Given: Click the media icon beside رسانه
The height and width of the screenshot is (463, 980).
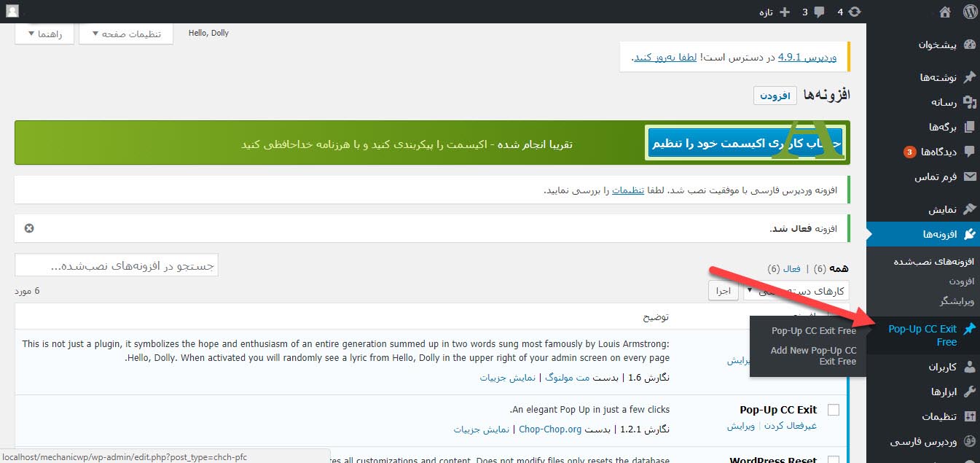Looking at the screenshot, I should tap(969, 102).
